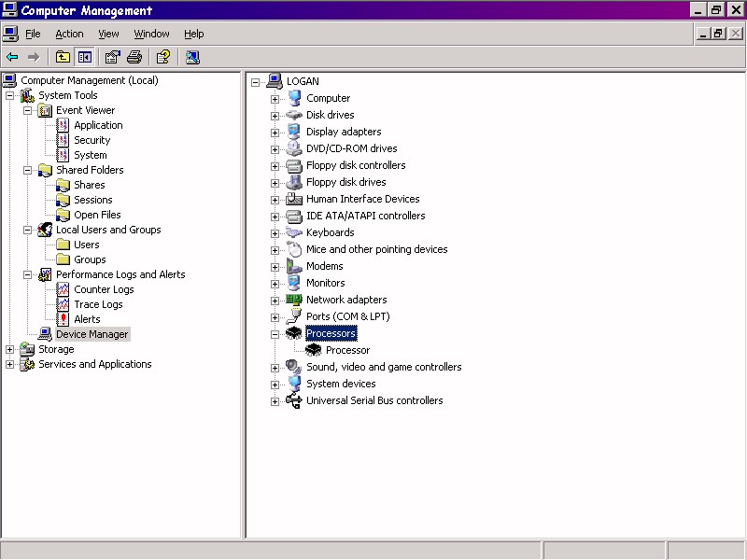Select the Computer category label

(329, 98)
